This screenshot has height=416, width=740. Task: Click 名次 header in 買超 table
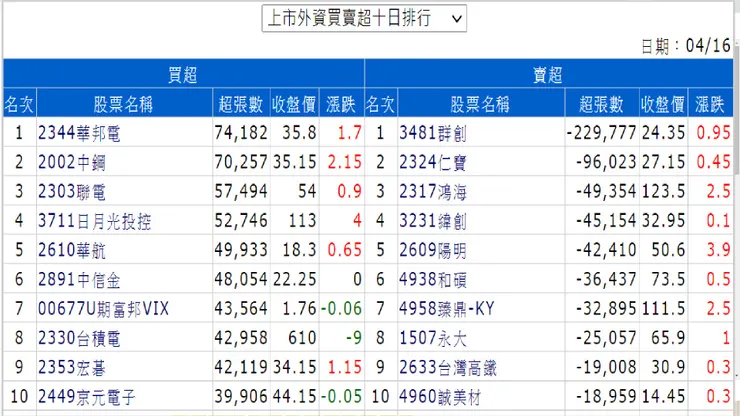(19, 104)
